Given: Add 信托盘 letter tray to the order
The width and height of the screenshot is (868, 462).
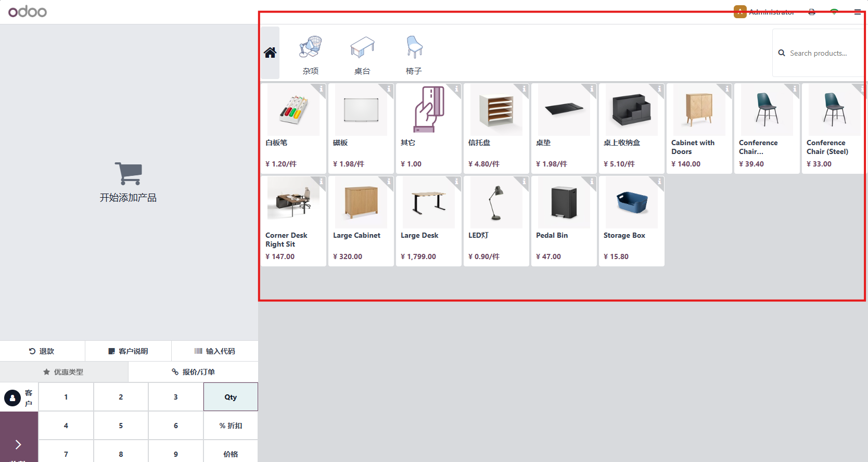Looking at the screenshot, I should tap(496, 129).
